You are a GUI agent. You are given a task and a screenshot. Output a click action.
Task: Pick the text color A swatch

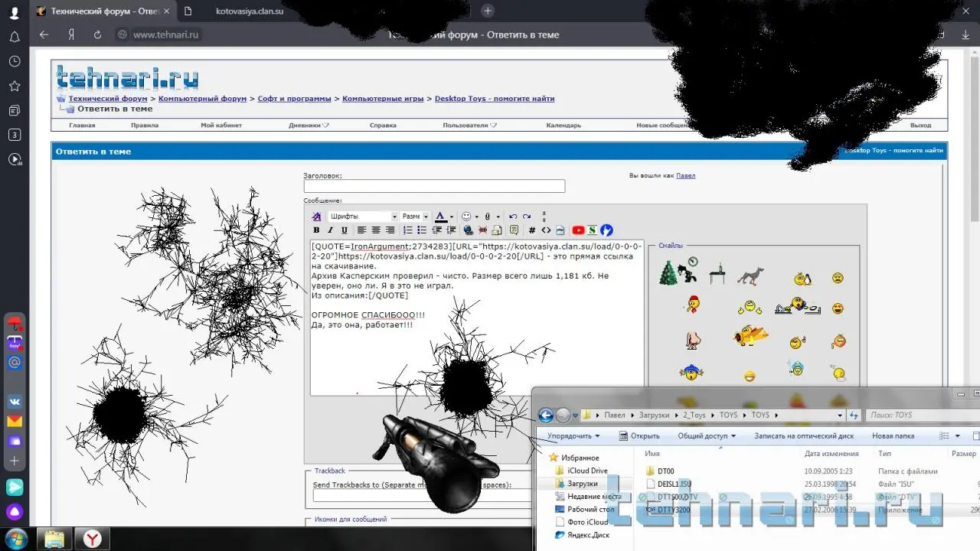[x=440, y=217]
